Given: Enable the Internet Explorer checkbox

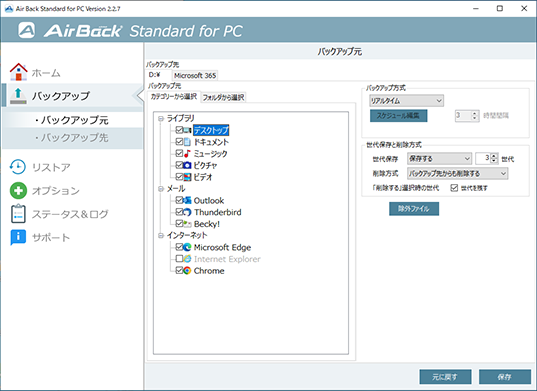Looking at the screenshot, I should [179, 258].
